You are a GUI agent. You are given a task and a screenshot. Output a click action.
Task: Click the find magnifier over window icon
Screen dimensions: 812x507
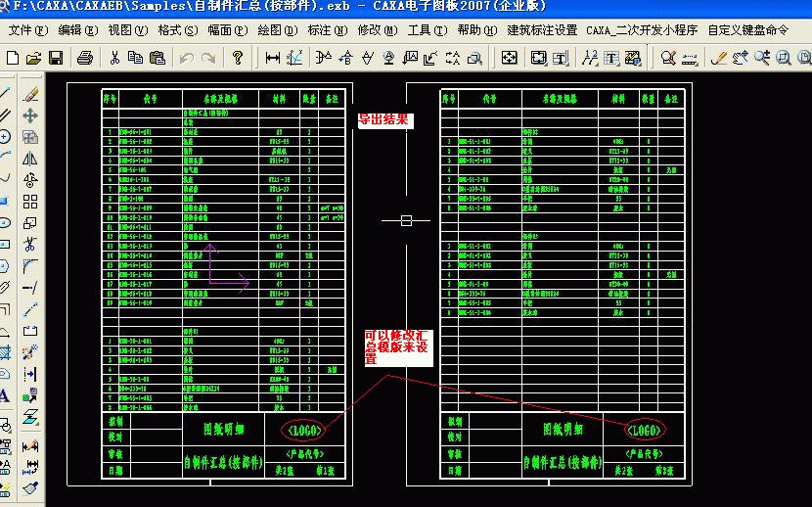tap(474, 58)
